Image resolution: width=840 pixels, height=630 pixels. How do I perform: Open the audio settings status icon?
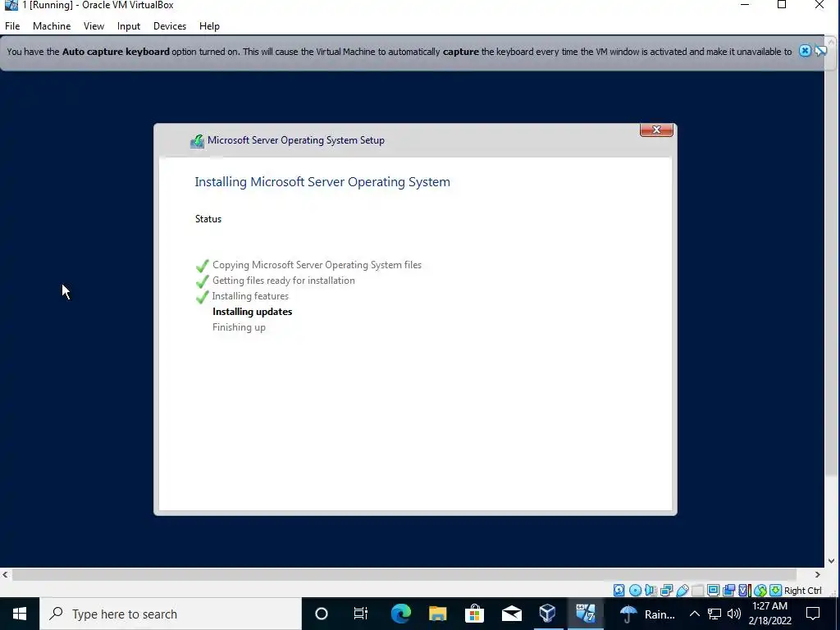(651, 591)
